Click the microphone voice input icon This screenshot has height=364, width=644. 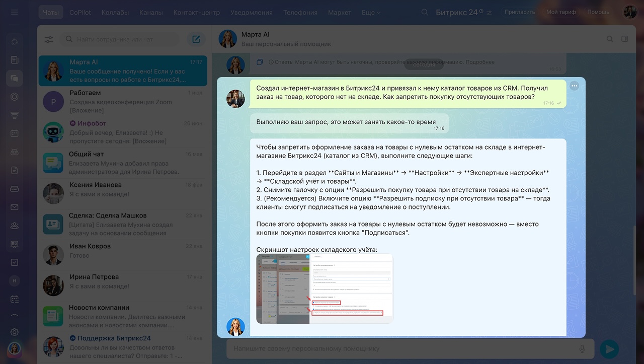582,348
